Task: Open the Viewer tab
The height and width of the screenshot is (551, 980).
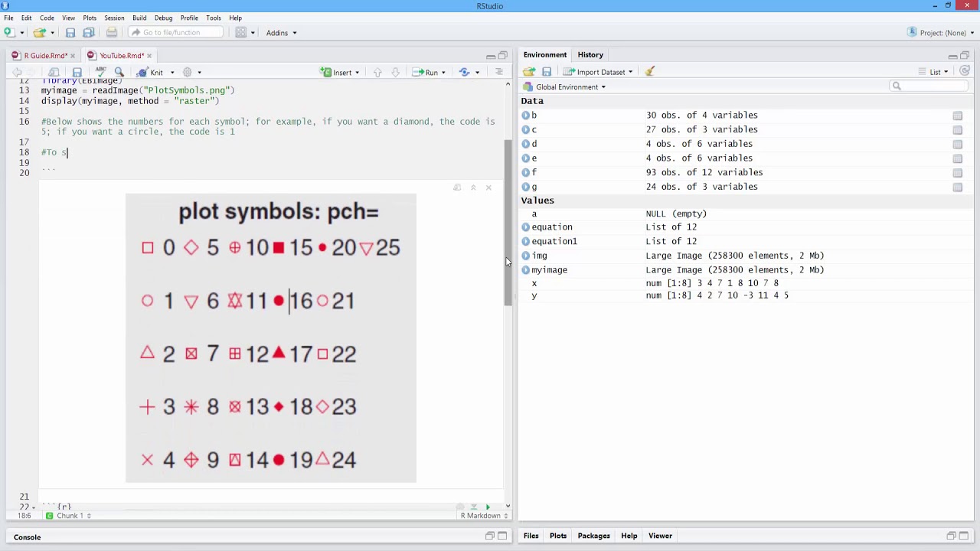Action: pyautogui.click(x=660, y=536)
